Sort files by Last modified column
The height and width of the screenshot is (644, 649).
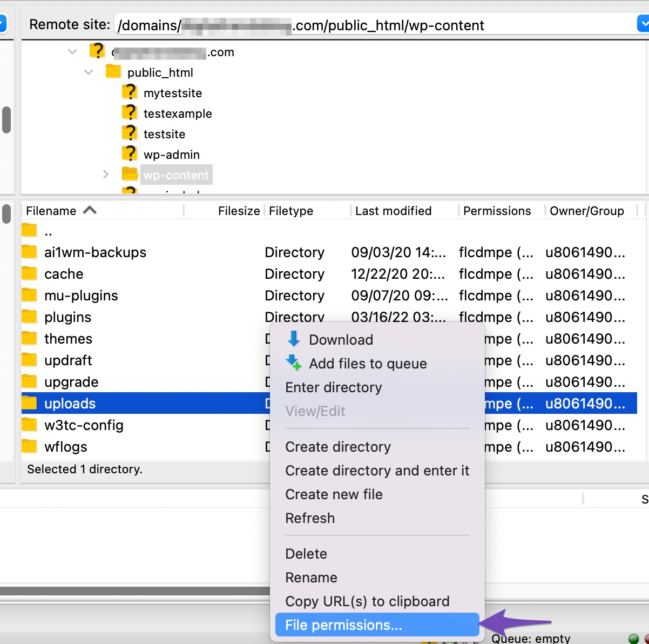[393, 211]
